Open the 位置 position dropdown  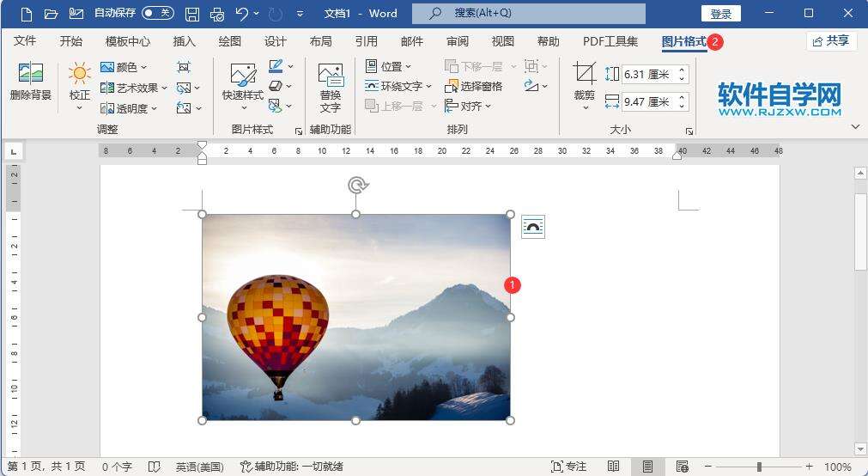(389, 66)
